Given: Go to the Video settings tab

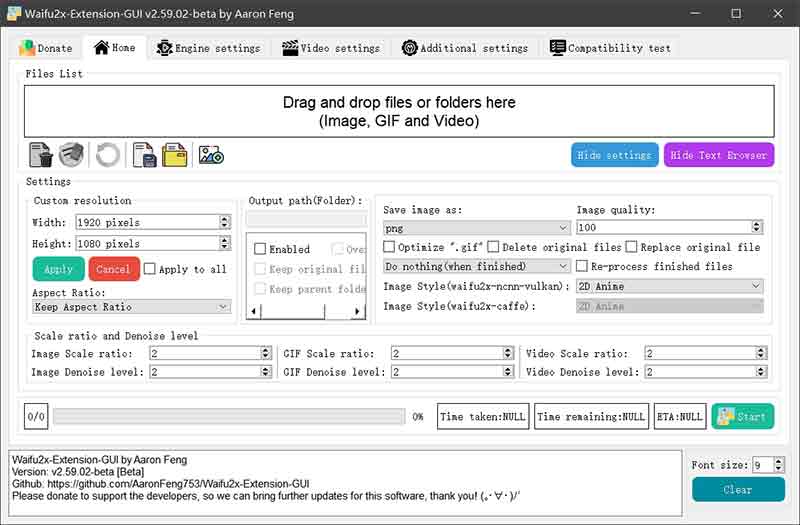Looking at the screenshot, I should [331, 48].
